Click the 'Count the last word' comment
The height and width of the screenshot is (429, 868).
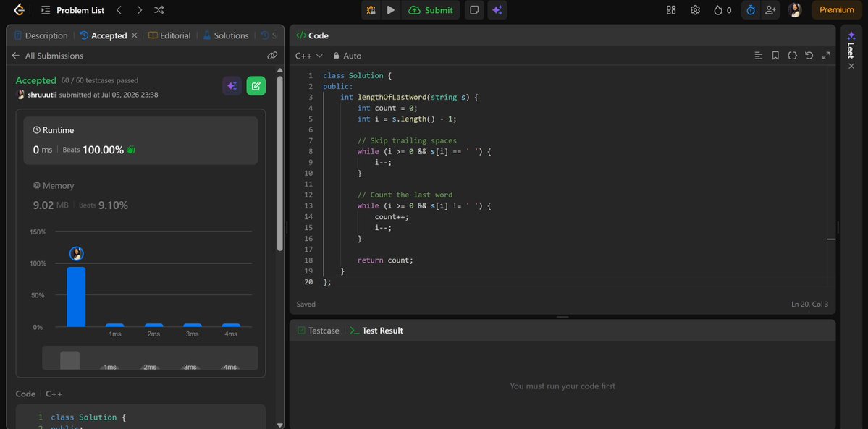[405, 195]
